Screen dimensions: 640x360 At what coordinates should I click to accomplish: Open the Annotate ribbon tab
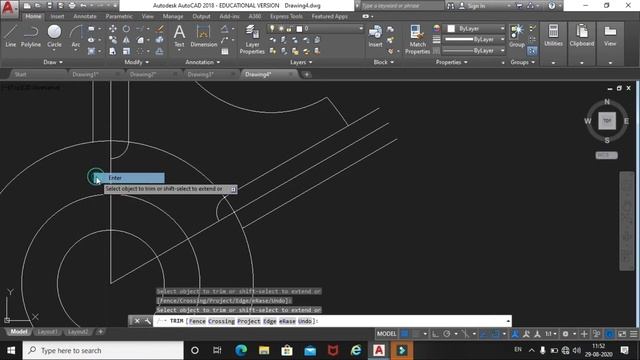[84, 16]
